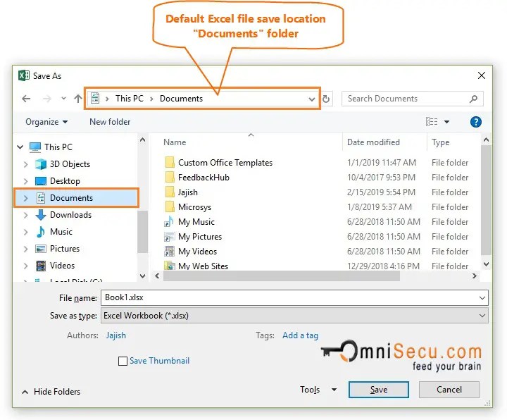Open the view options dropdown arrow

(x=447, y=122)
